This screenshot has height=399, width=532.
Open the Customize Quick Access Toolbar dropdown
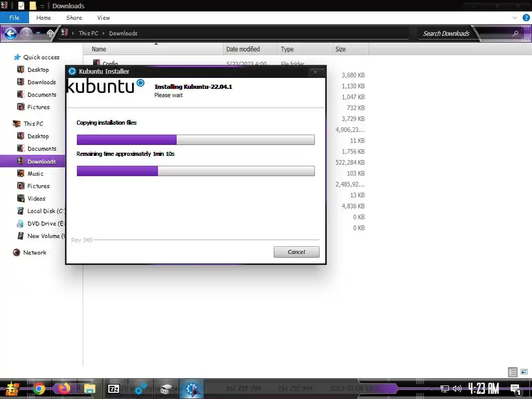click(x=43, y=6)
